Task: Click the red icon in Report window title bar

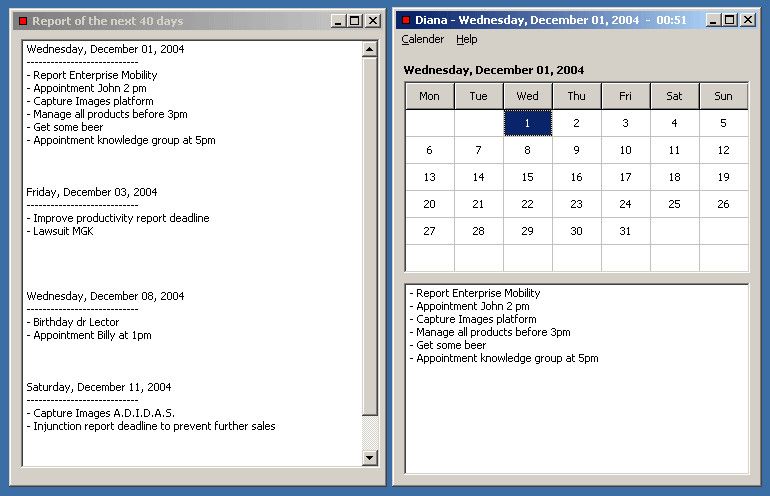Action: [23, 21]
